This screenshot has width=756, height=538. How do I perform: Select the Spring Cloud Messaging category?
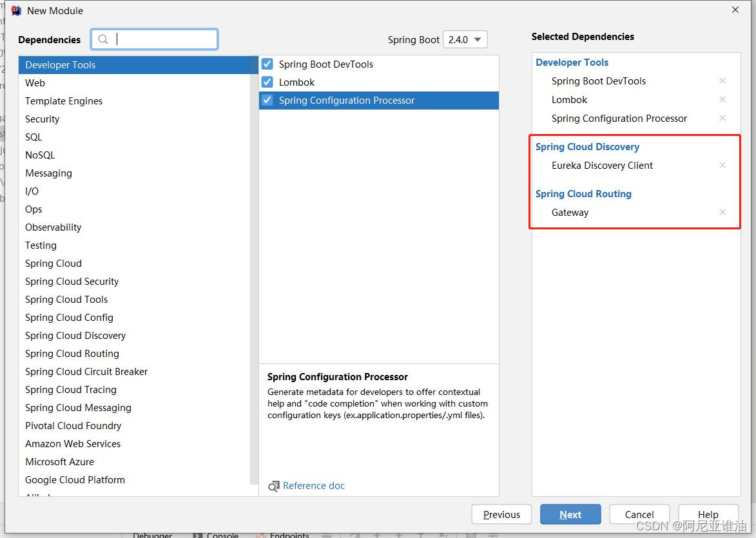click(135, 408)
